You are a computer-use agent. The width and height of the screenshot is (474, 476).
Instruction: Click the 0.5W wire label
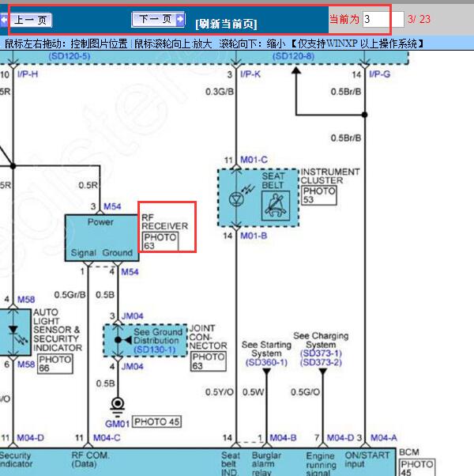click(x=254, y=392)
